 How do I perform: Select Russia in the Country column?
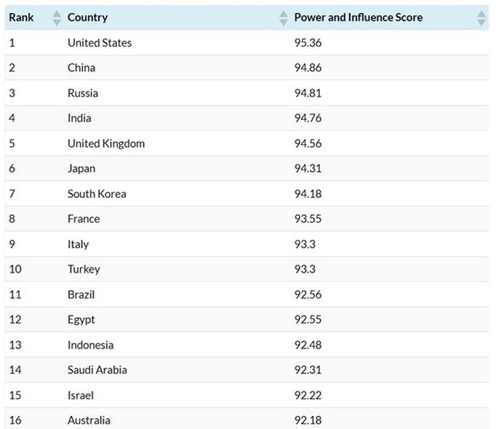[83, 94]
